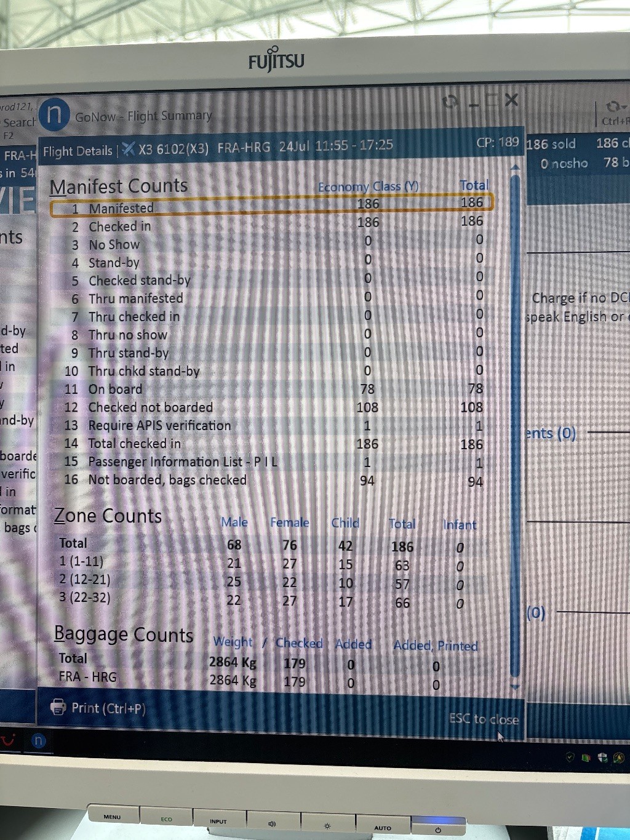Open the green shield system tray icon

pyautogui.click(x=570, y=757)
